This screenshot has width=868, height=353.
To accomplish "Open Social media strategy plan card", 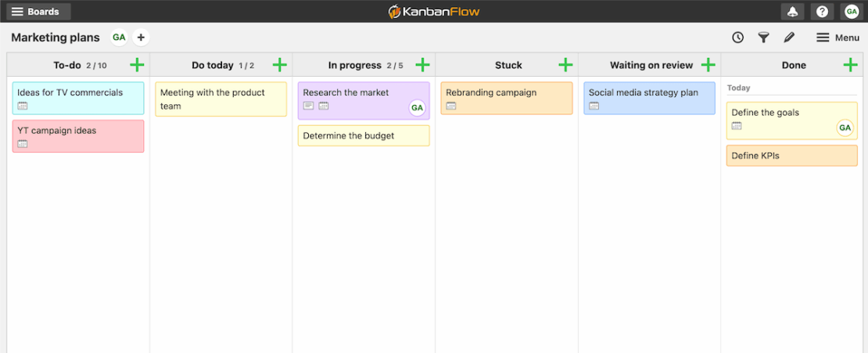I will [x=649, y=98].
